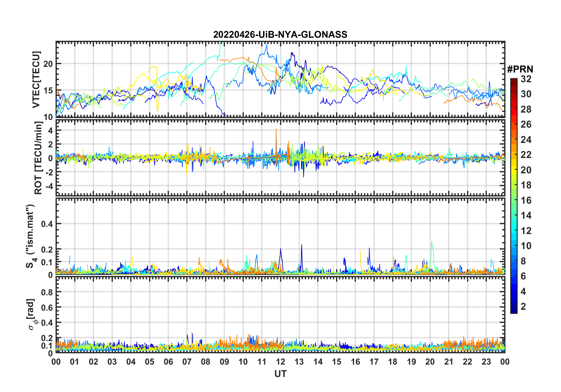Select the 23 hour tick label on the UT axis
The height and width of the screenshot is (392, 561).
point(486,362)
